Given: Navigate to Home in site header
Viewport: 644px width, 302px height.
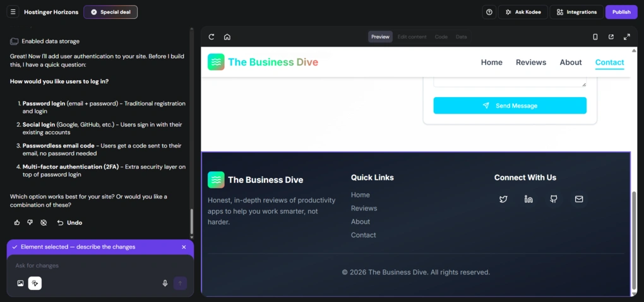Looking at the screenshot, I should (492, 62).
